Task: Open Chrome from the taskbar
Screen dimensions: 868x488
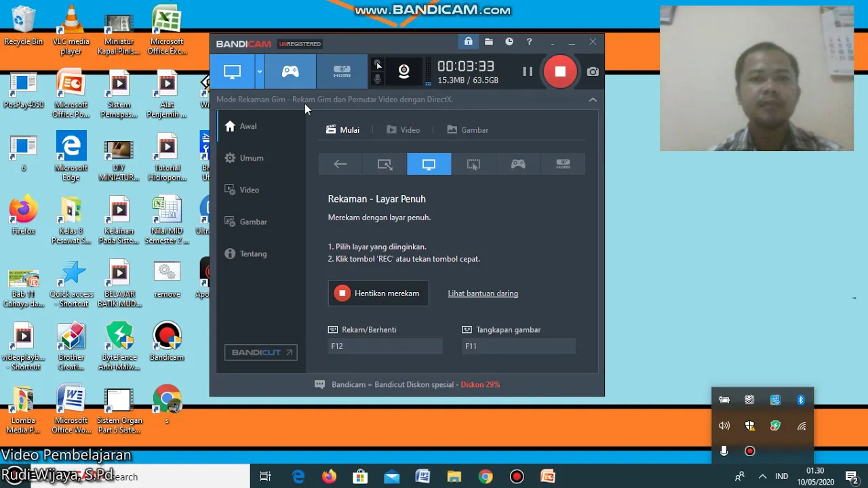Action: click(x=485, y=476)
